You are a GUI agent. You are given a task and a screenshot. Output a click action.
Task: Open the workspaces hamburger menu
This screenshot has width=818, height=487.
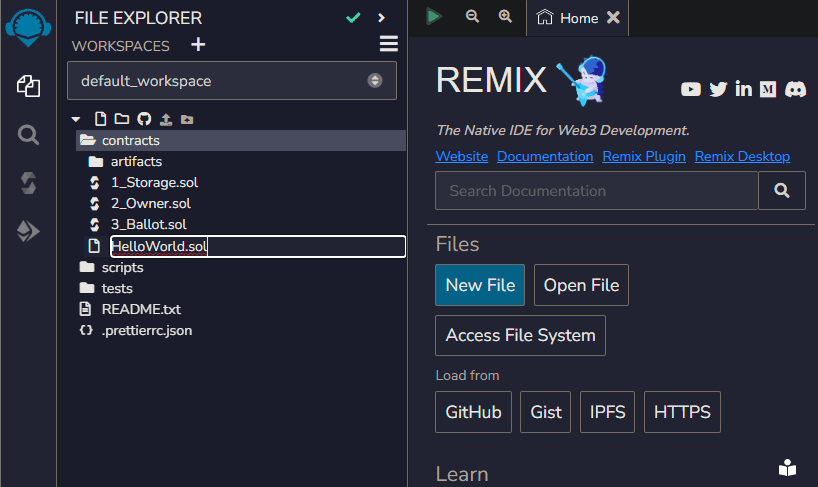pos(389,44)
